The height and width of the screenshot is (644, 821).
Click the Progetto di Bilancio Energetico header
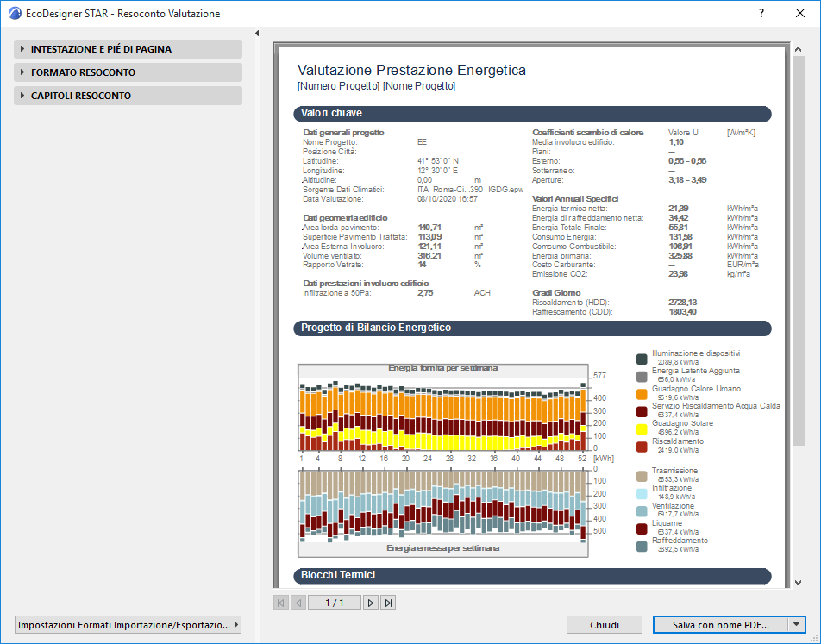tap(532, 328)
